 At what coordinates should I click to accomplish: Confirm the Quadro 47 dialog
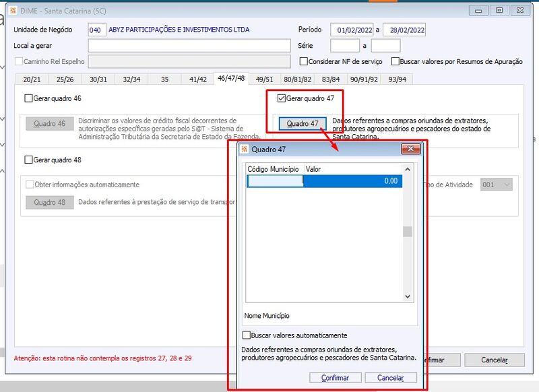[x=335, y=378]
